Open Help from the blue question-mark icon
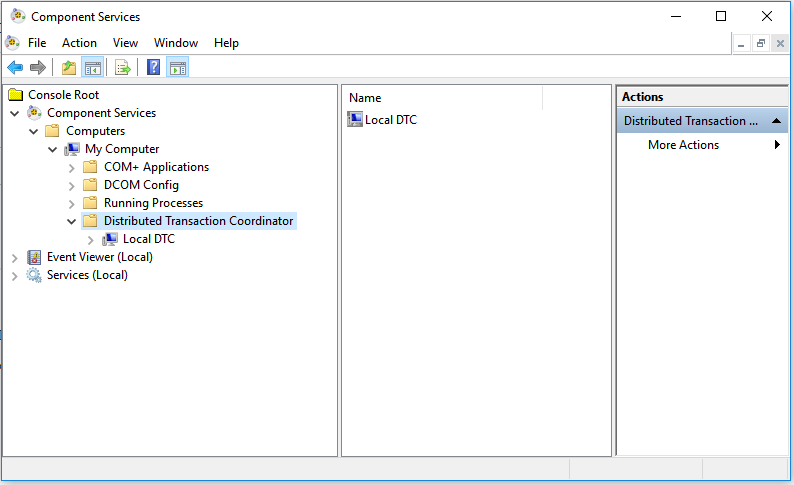This screenshot has height=485, width=794. point(154,67)
